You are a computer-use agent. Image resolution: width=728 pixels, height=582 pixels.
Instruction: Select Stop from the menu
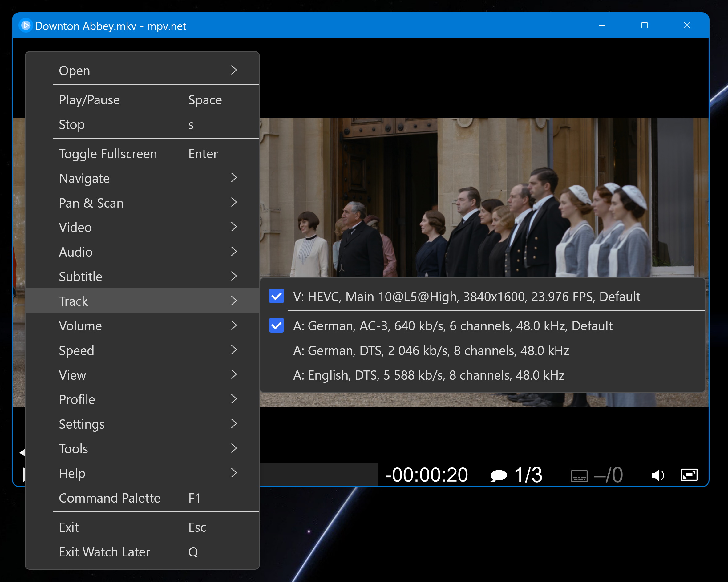72,124
